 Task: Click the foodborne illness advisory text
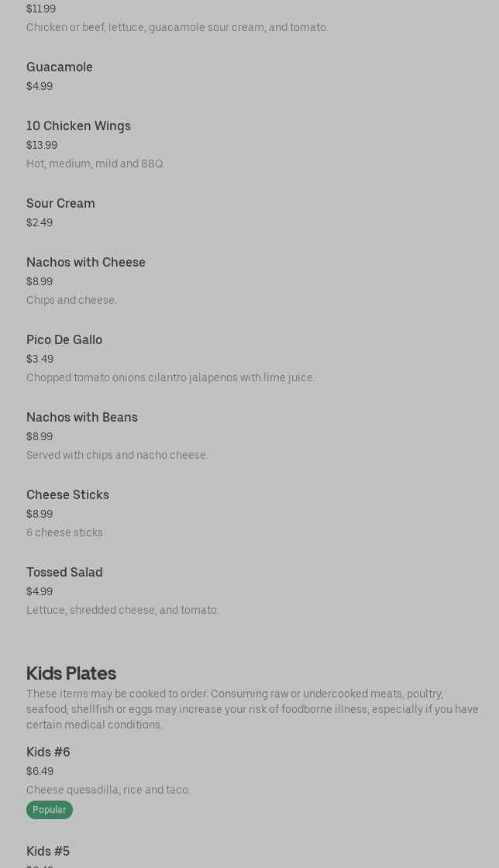(253, 709)
